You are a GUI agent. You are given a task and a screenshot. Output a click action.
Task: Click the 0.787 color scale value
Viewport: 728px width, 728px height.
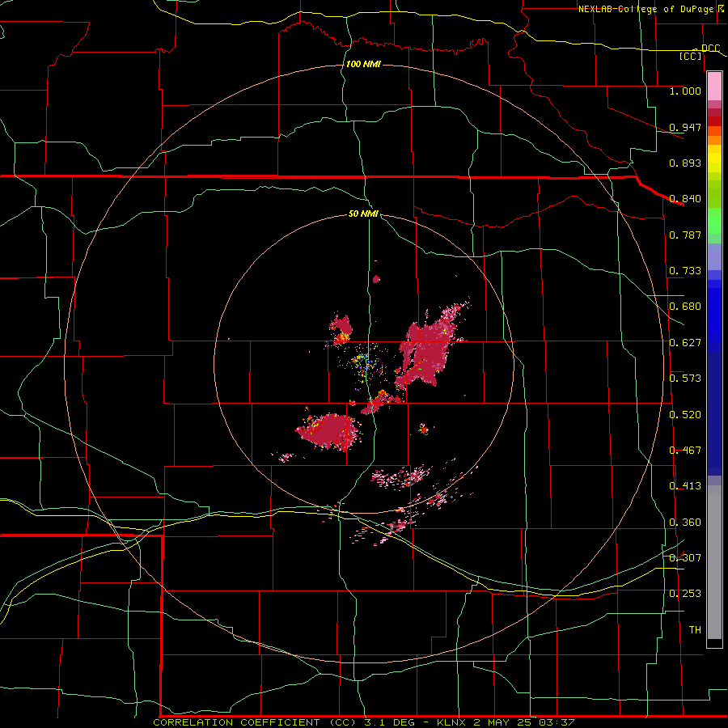tap(685, 235)
